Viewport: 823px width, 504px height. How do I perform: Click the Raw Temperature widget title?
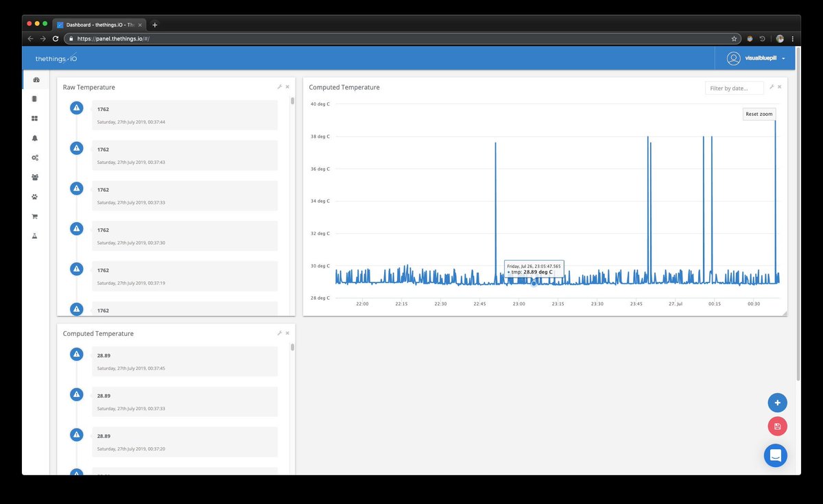coord(89,87)
